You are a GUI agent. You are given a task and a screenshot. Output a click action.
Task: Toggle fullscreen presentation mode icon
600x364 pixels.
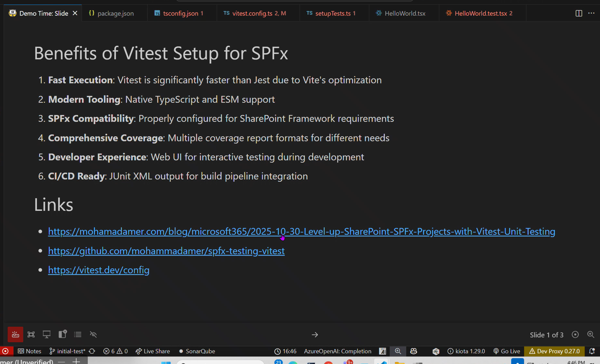coord(31,335)
